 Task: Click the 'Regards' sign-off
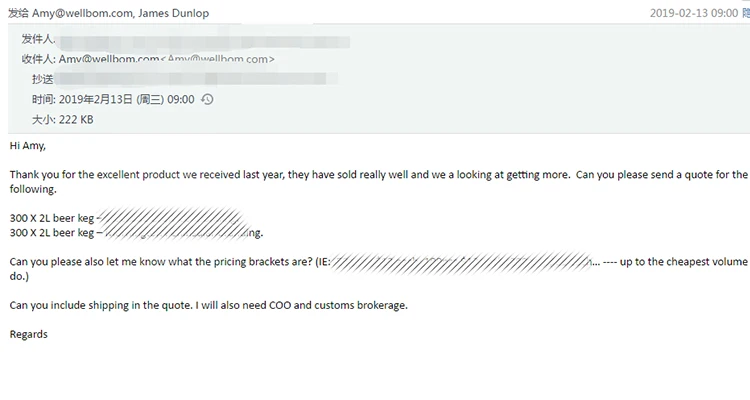pos(29,334)
